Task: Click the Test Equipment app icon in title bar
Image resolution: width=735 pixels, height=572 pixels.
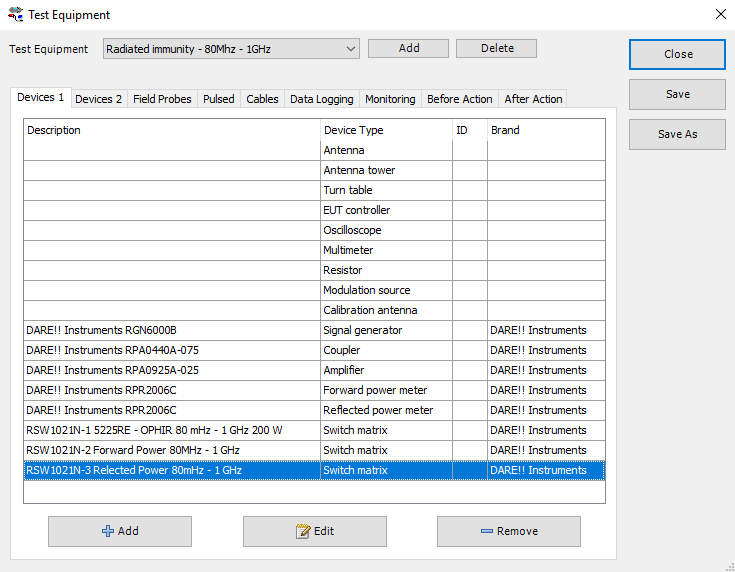Action: click(15, 15)
